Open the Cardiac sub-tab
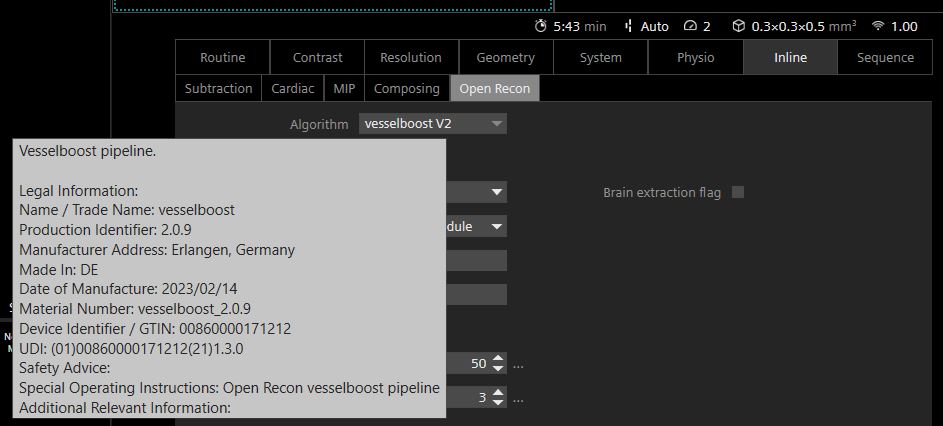Screen dimensions: 943x426 293,88
